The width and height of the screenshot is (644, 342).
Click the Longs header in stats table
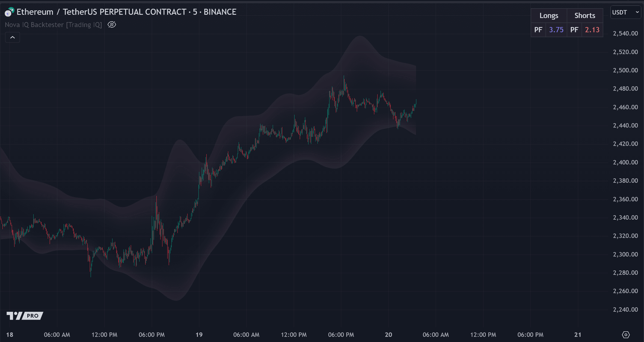point(549,16)
